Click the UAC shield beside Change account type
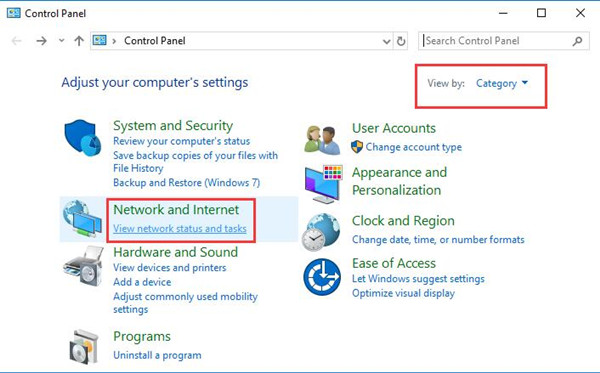Viewport: 600px width, 373px height. click(x=357, y=147)
